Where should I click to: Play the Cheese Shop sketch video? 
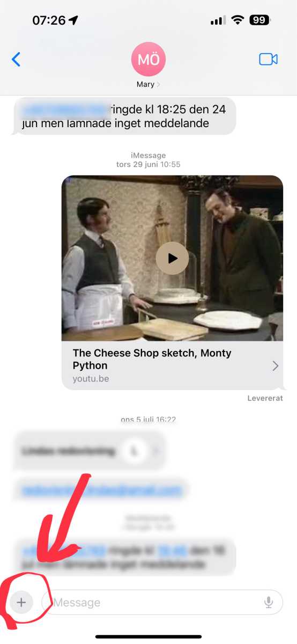(x=172, y=258)
